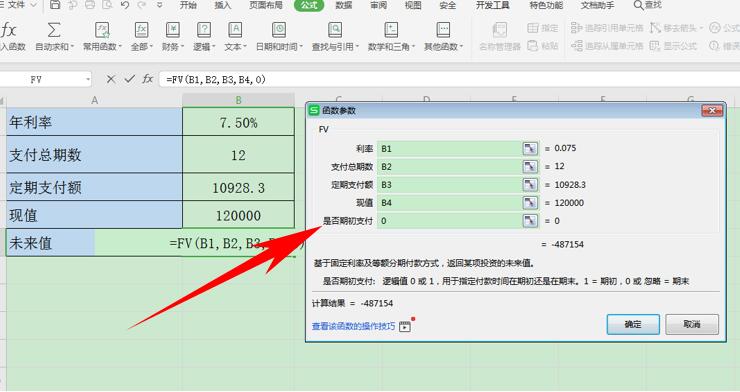Screen dimensions: 740x392
Task: Click the 取消 button in the dialog
Action: (x=692, y=324)
